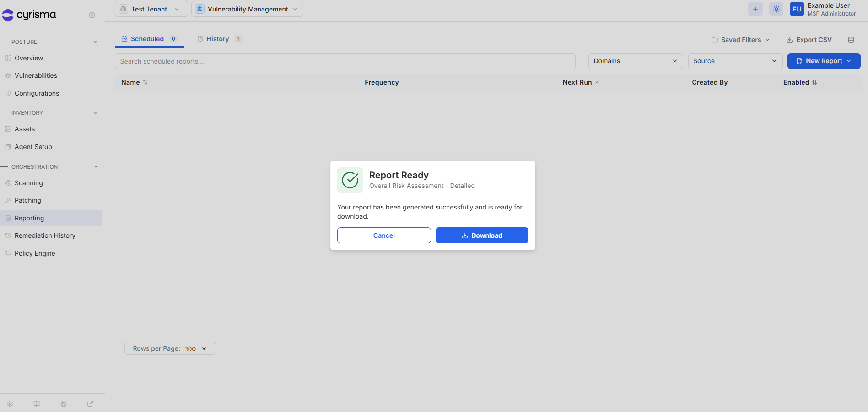Sort by Name column arrows
Viewport: 868px width, 412px height.
[145, 82]
